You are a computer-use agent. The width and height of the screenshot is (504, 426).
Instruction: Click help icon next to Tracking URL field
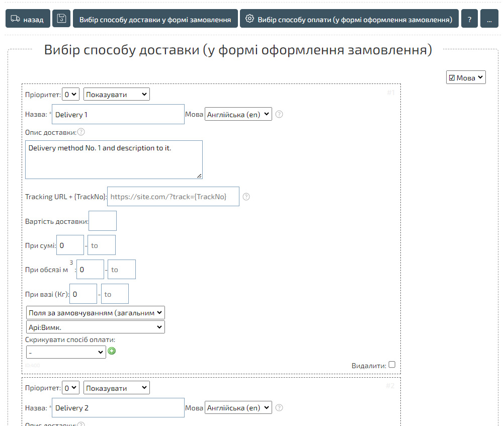coord(246,197)
